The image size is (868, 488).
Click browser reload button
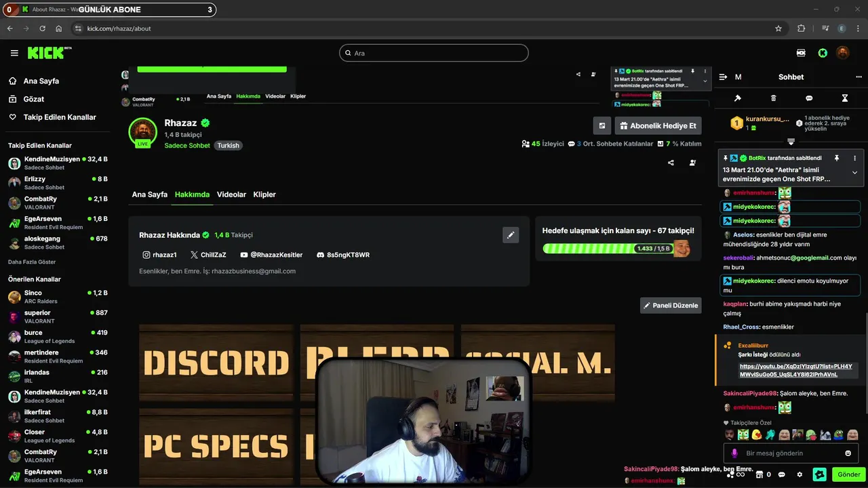tap(42, 28)
